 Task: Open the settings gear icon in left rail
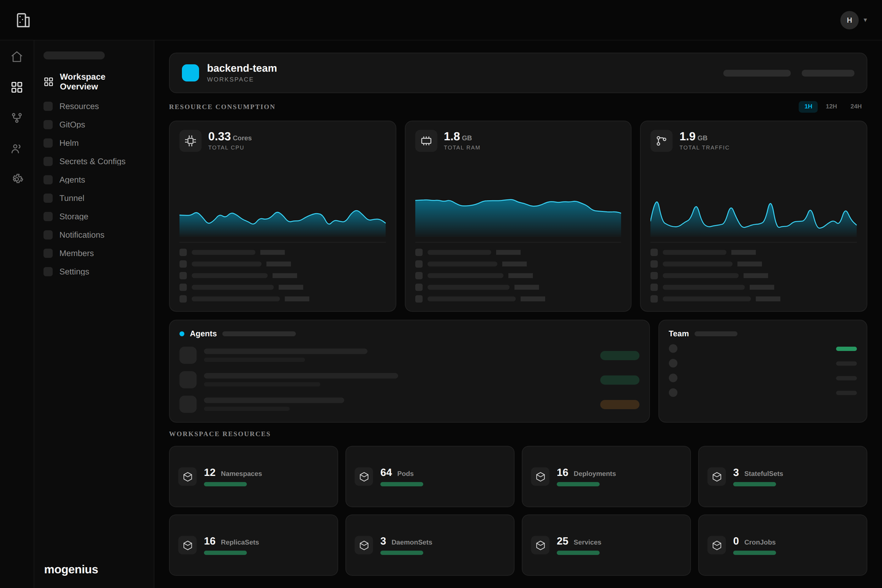click(17, 179)
